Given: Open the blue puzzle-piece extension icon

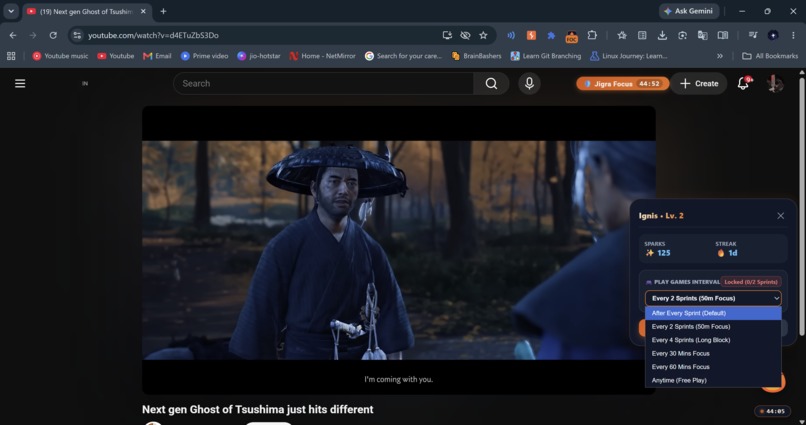Looking at the screenshot, I should [x=551, y=35].
